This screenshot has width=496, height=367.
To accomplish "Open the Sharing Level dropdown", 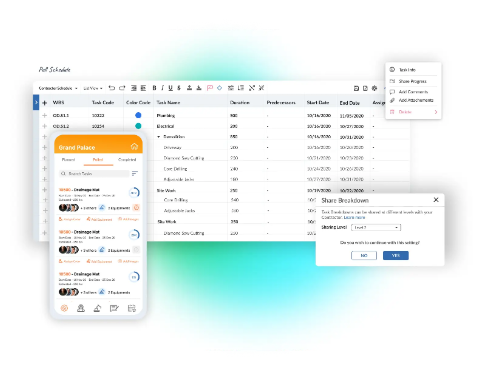I will pos(376,227).
